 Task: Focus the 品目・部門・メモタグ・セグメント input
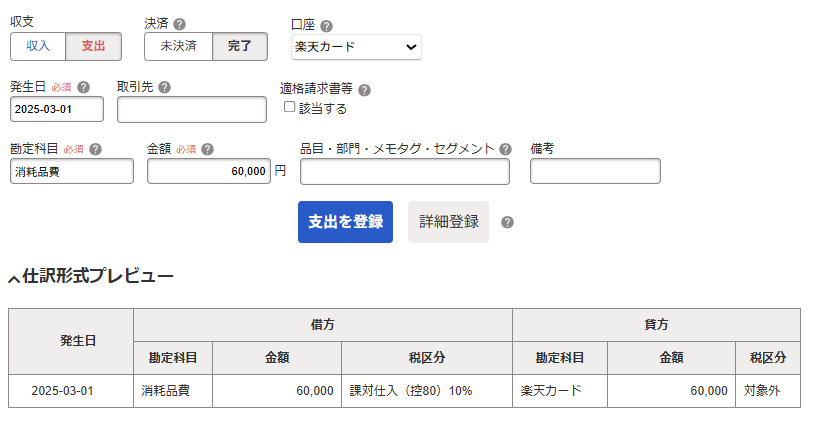[405, 171]
